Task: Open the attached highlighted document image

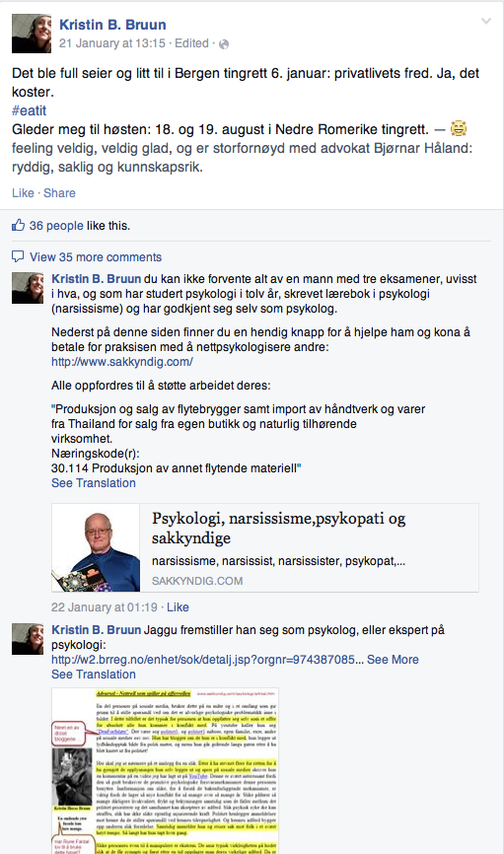Action: [165, 770]
